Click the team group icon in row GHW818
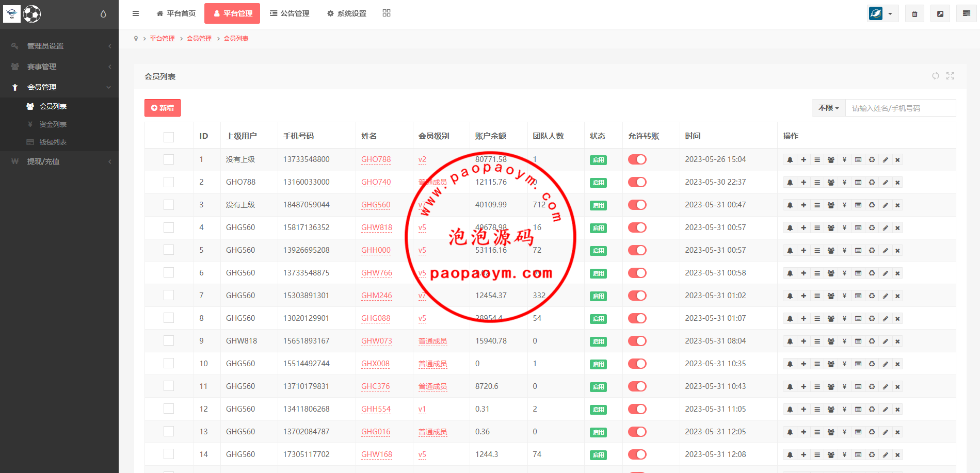The width and height of the screenshot is (980, 473). pyautogui.click(x=831, y=228)
